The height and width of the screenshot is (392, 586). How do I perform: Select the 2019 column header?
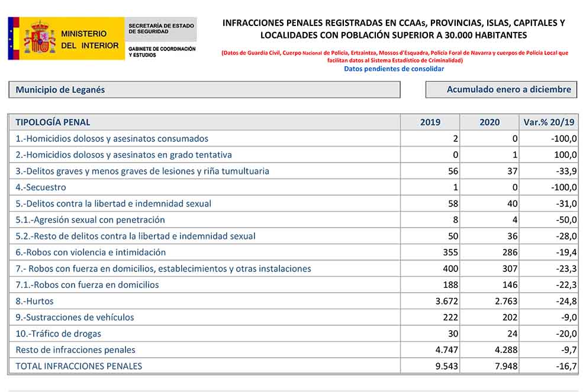(430, 122)
